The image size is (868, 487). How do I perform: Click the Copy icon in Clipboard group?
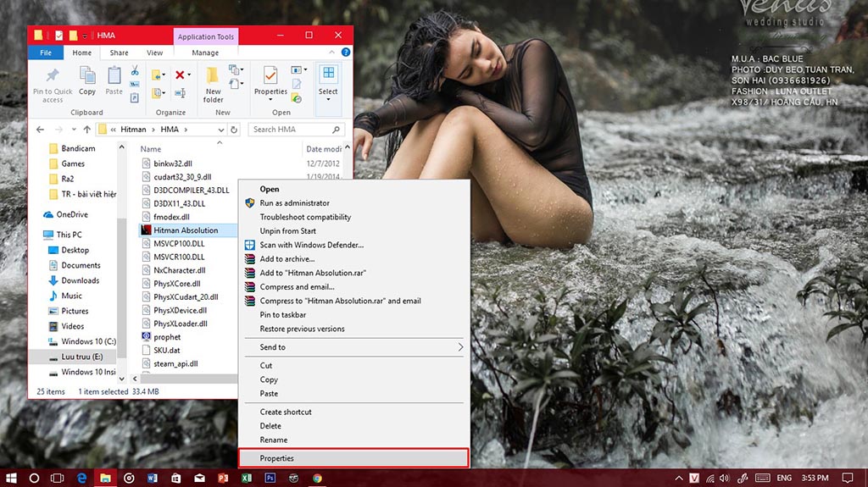tap(87, 75)
